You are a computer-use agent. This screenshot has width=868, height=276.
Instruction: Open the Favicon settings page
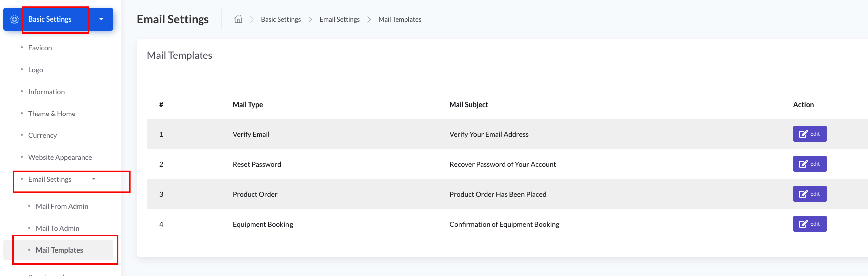pos(40,48)
